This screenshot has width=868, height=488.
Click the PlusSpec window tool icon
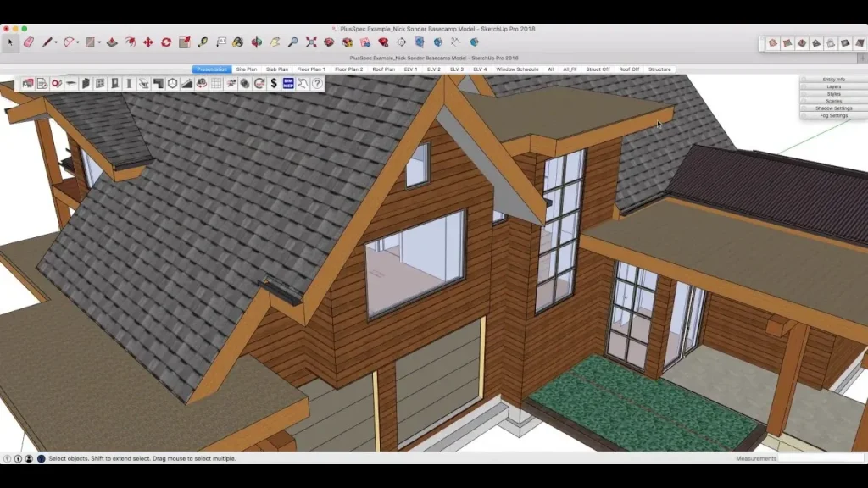[x=100, y=84]
